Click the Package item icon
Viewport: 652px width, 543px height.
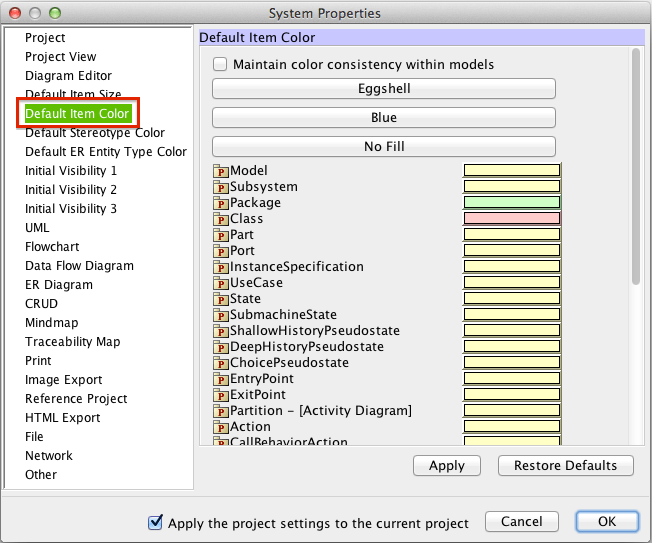click(x=221, y=203)
